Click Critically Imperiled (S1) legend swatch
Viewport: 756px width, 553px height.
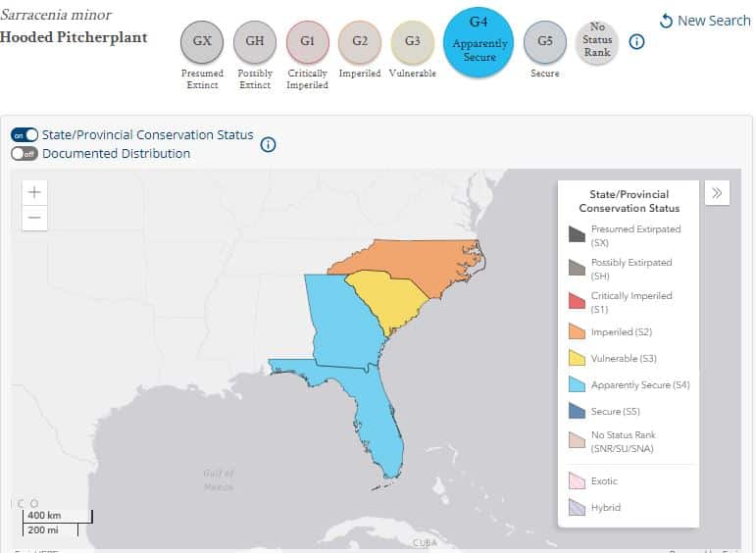click(x=577, y=301)
